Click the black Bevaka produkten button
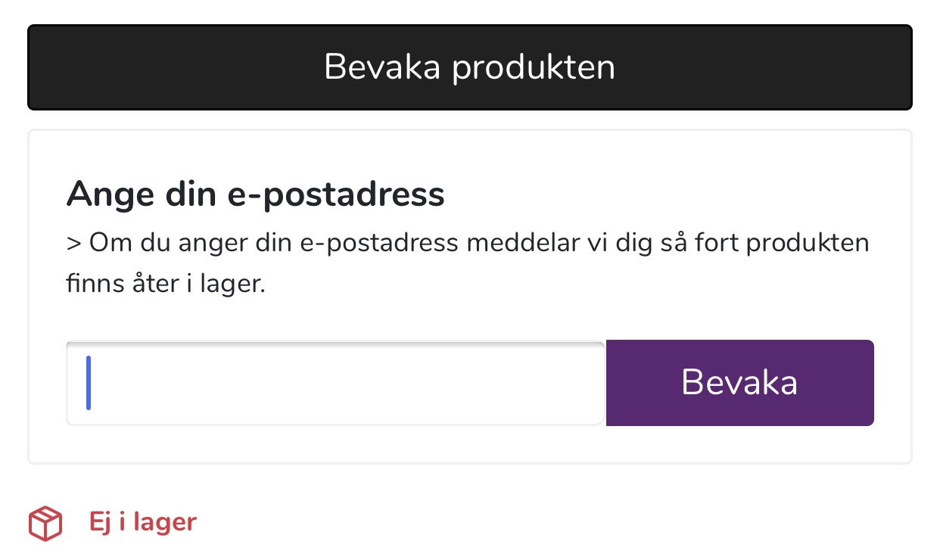The height and width of the screenshot is (560, 940). 469,67
